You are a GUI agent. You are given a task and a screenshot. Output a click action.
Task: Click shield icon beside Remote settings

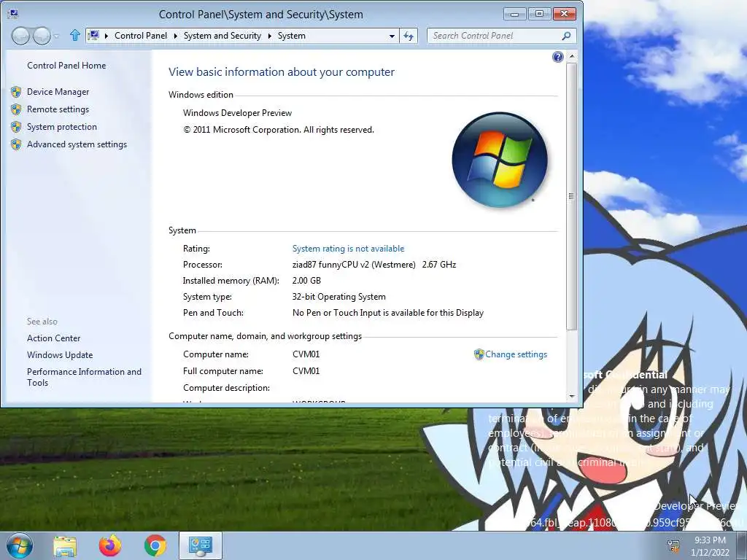16,109
